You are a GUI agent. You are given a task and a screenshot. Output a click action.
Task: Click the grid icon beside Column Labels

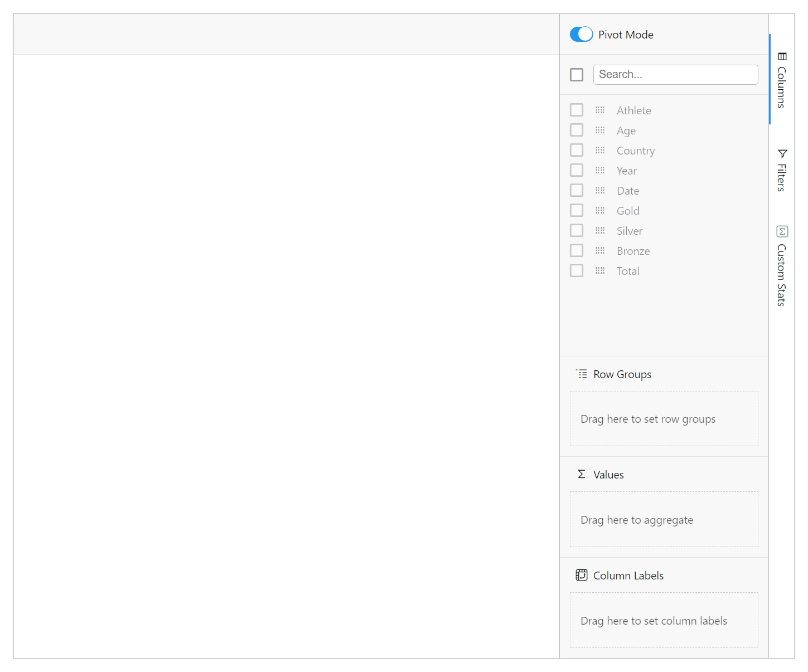coord(581,574)
